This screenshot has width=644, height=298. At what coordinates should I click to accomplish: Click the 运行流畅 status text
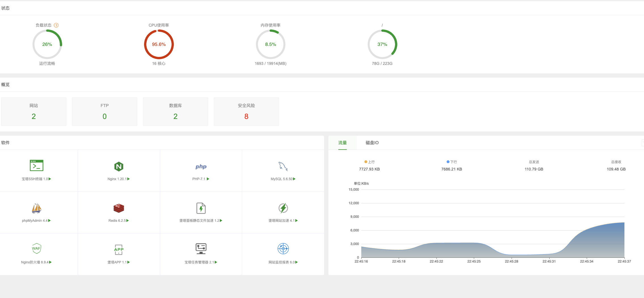(x=47, y=63)
